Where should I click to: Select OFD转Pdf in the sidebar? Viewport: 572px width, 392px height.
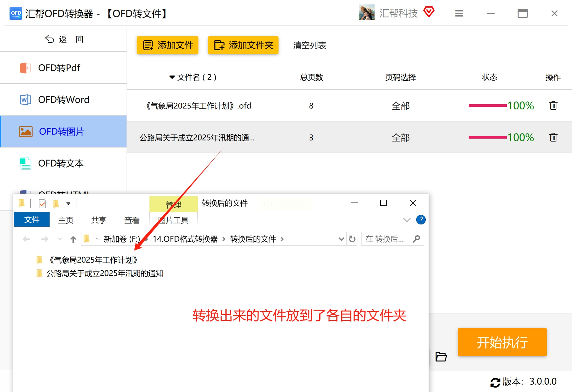coord(64,68)
